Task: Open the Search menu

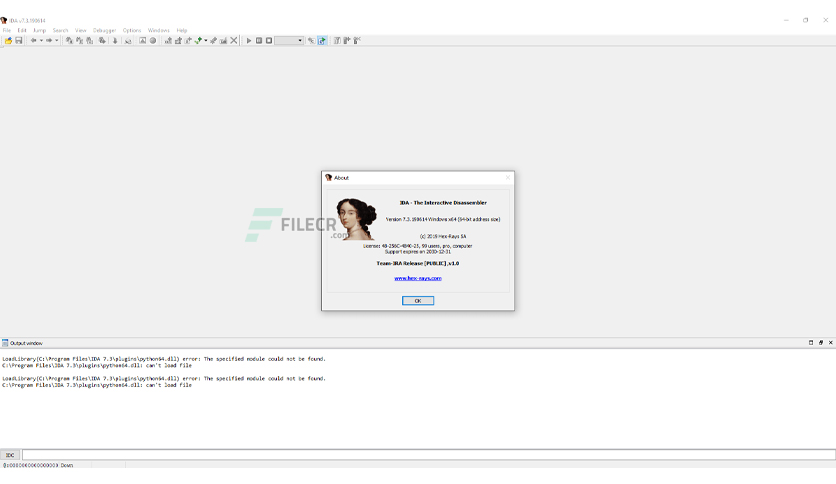Action: (x=60, y=30)
